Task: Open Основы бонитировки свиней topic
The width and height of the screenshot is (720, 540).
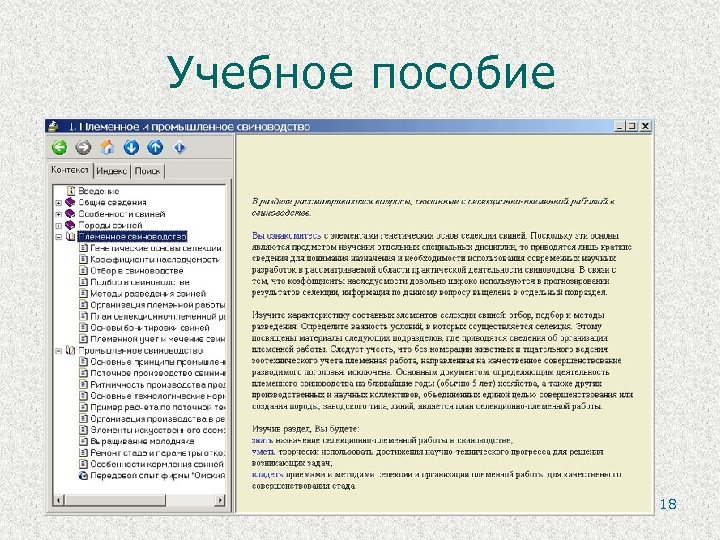Action: (150, 328)
